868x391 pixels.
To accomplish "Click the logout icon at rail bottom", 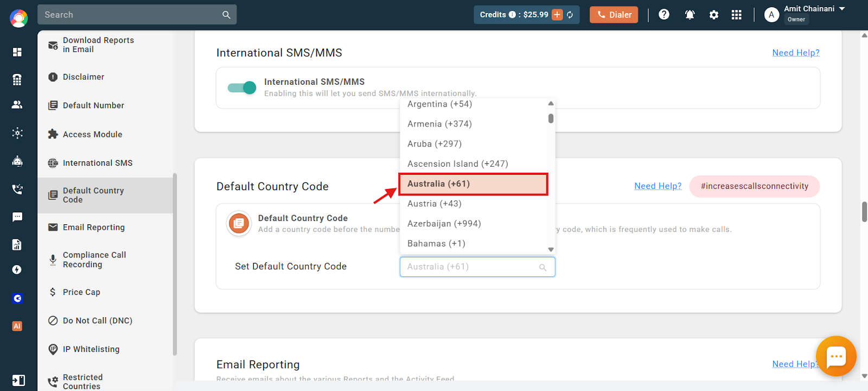I will (18, 380).
